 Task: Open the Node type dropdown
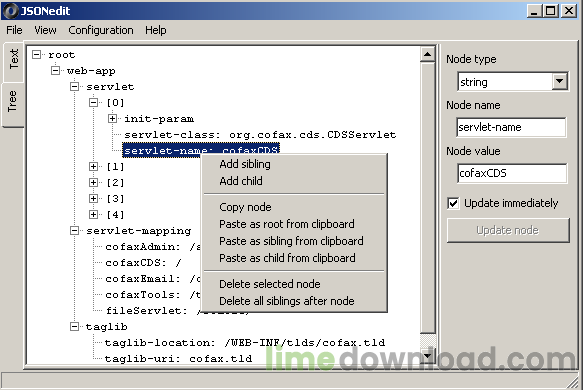pyautogui.click(x=560, y=81)
